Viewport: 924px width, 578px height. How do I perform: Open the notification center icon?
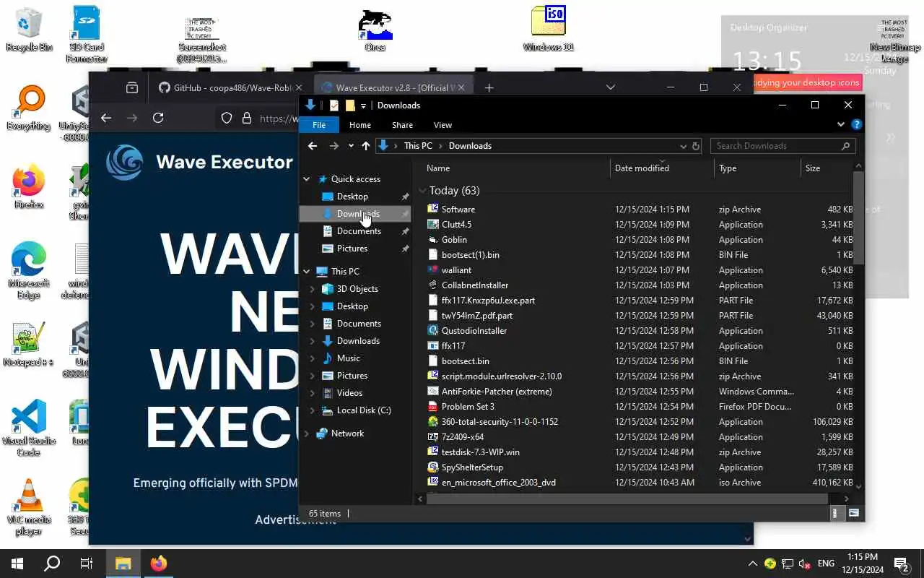click(901, 564)
